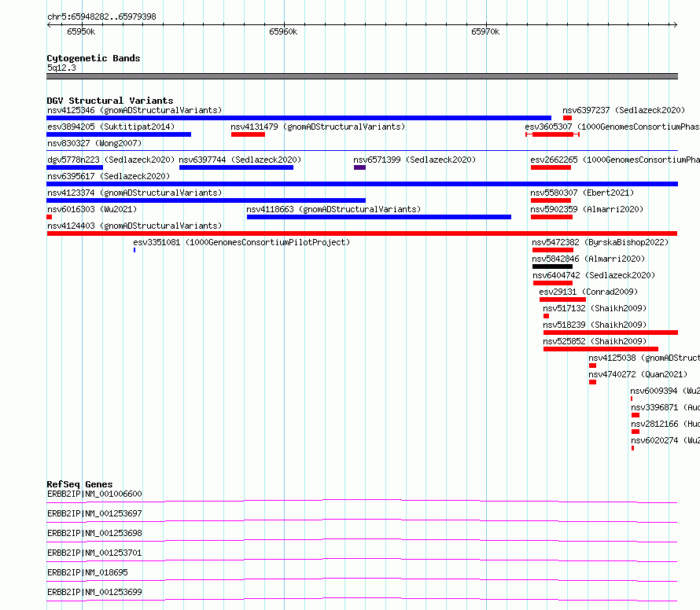Select nsv6404742 Sedlazeck2020 variant label
This screenshot has height=610, width=700.
point(594,275)
